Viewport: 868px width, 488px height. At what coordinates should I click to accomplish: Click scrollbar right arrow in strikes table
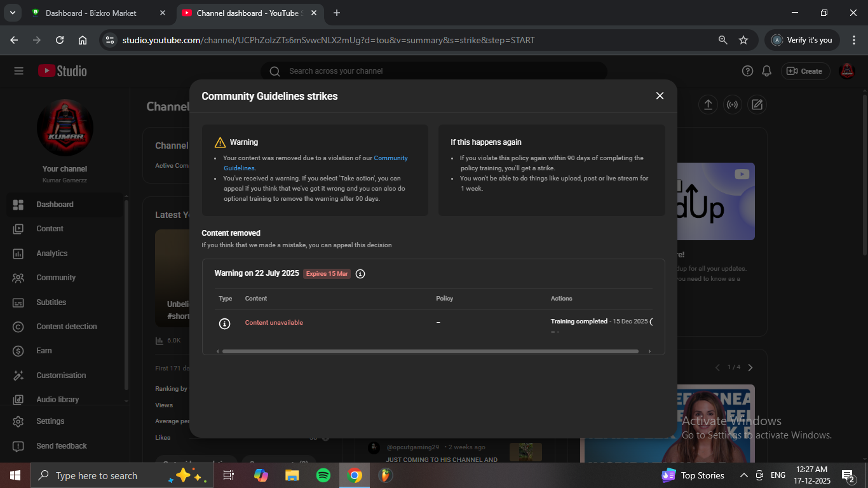649,351
